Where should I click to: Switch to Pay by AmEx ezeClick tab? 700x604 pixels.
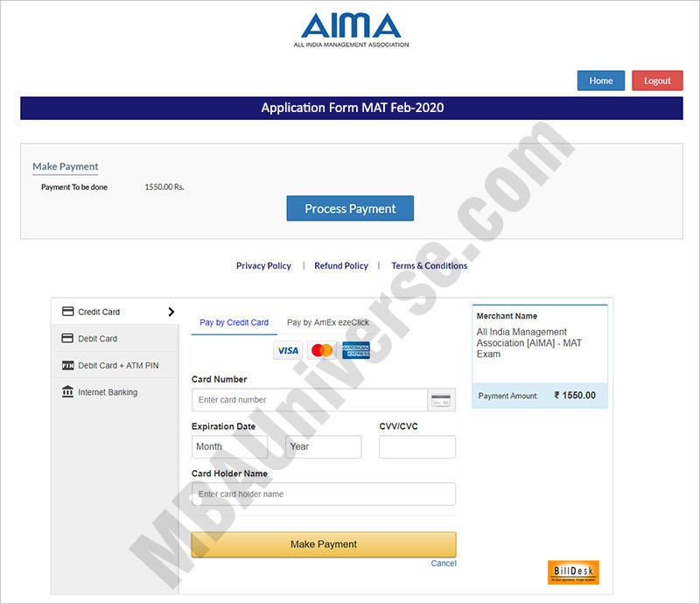point(327,322)
